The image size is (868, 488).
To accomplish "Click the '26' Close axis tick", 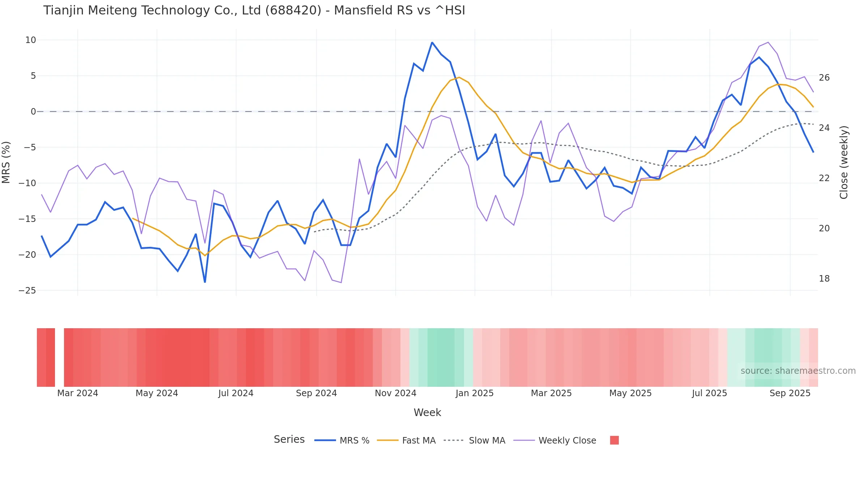I will point(824,78).
